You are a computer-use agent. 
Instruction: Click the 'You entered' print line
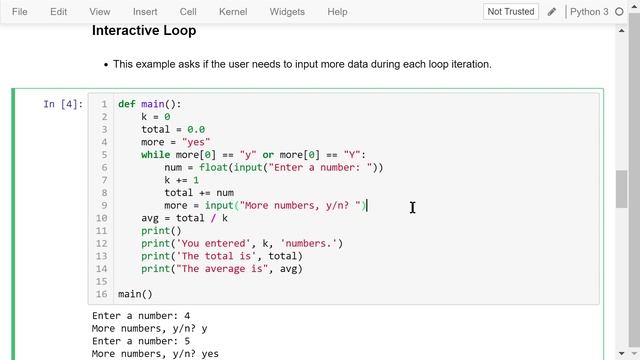click(242, 243)
